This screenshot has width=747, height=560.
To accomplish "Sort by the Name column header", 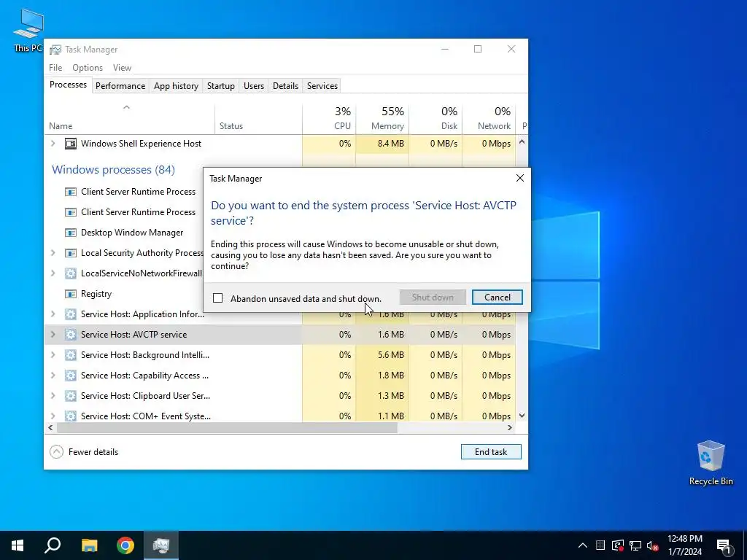I will tap(130, 119).
